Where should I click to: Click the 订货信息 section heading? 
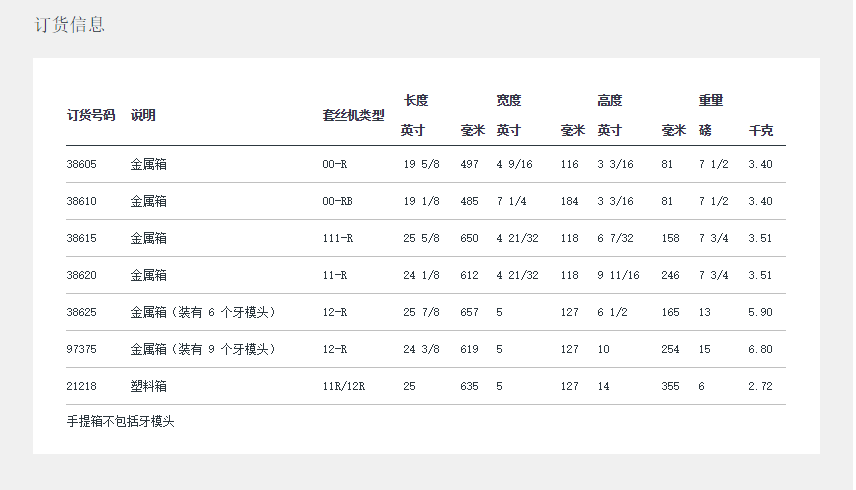69,25
